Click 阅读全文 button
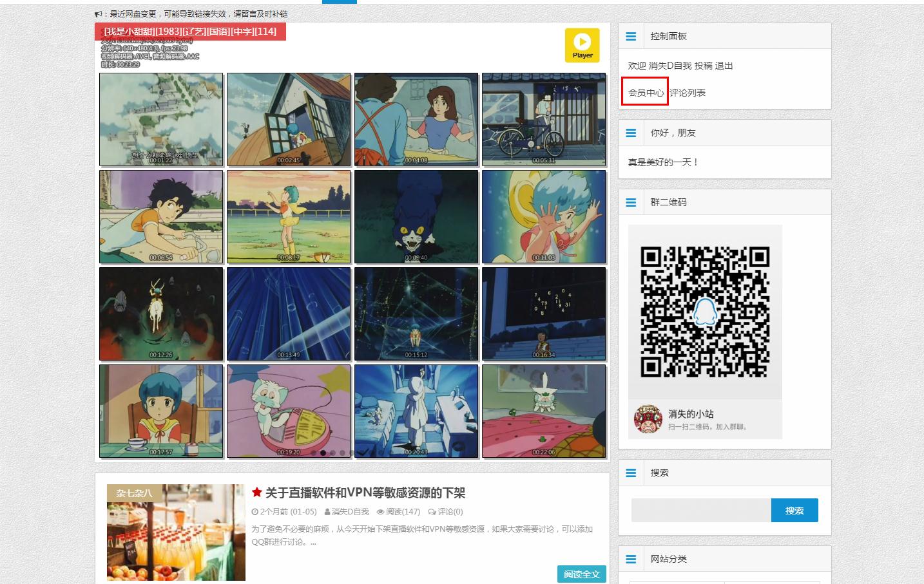Image resolution: width=924 pixels, height=584 pixels. click(x=582, y=574)
